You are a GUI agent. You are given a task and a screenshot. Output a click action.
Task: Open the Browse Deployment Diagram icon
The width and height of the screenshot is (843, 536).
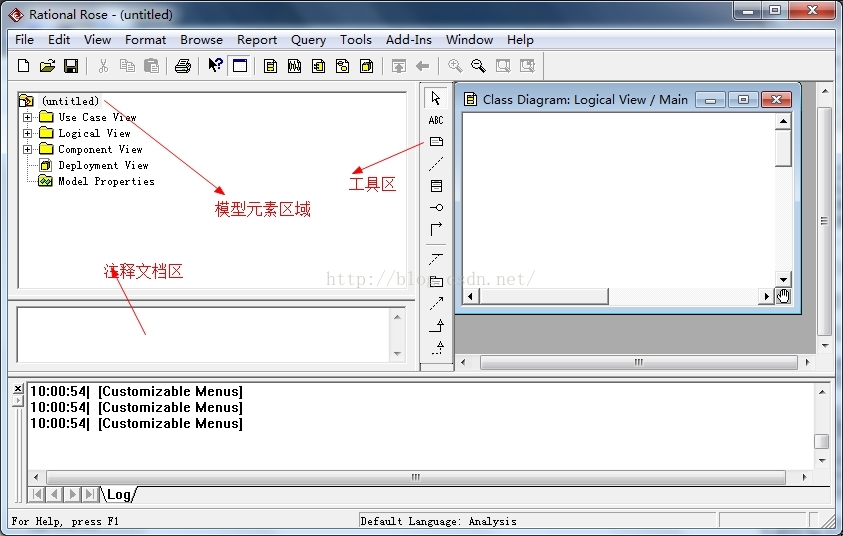click(367, 66)
